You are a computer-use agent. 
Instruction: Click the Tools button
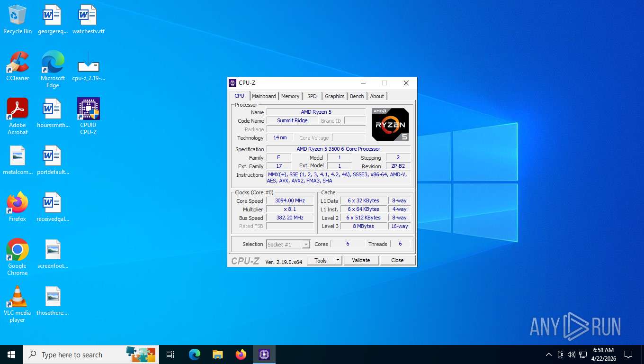[321, 260]
